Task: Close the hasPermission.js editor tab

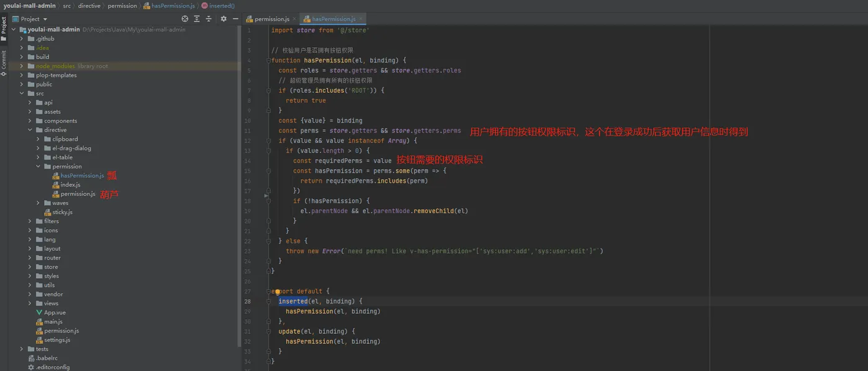Action: (361, 19)
